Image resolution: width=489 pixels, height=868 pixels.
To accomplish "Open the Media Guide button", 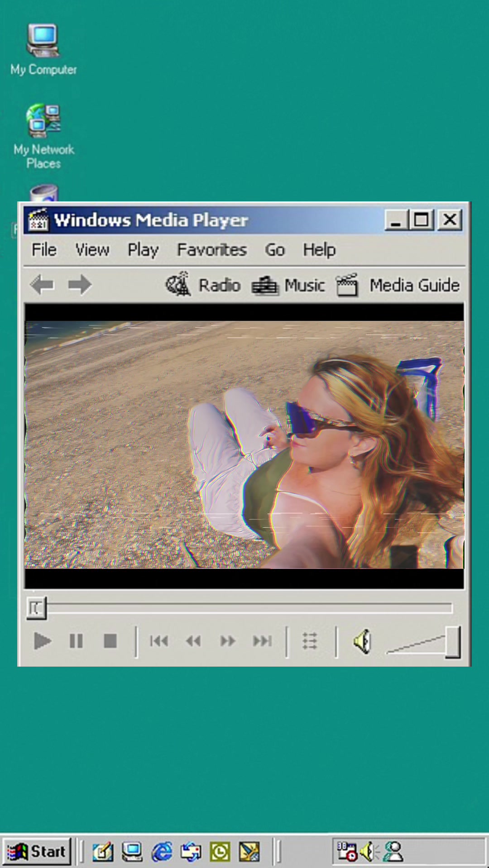I will pyautogui.click(x=398, y=285).
